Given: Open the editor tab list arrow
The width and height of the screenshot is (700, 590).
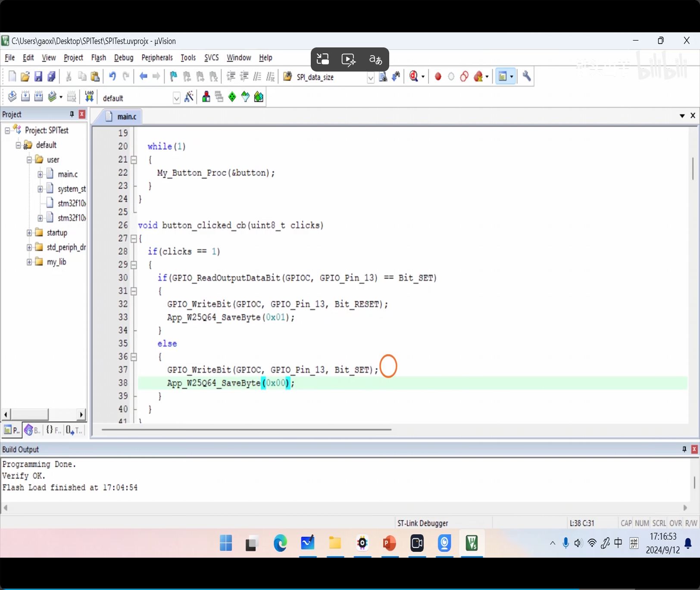Looking at the screenshot, I should 682,116.
